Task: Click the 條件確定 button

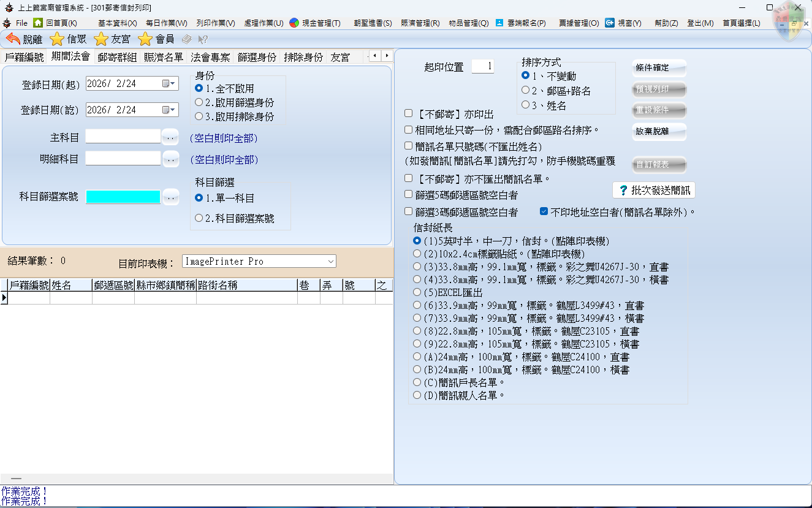Action: (659, 68)
